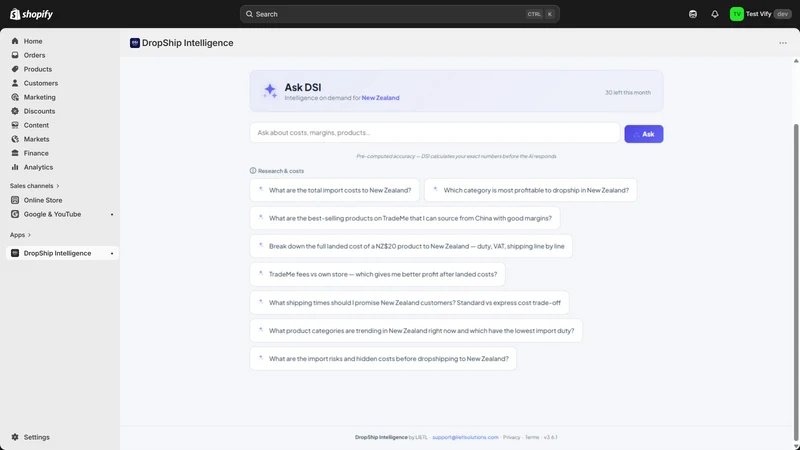Select 'TradeMe fees vs own store' suggestion
The image size is (800, 450).
click(377, 274)
